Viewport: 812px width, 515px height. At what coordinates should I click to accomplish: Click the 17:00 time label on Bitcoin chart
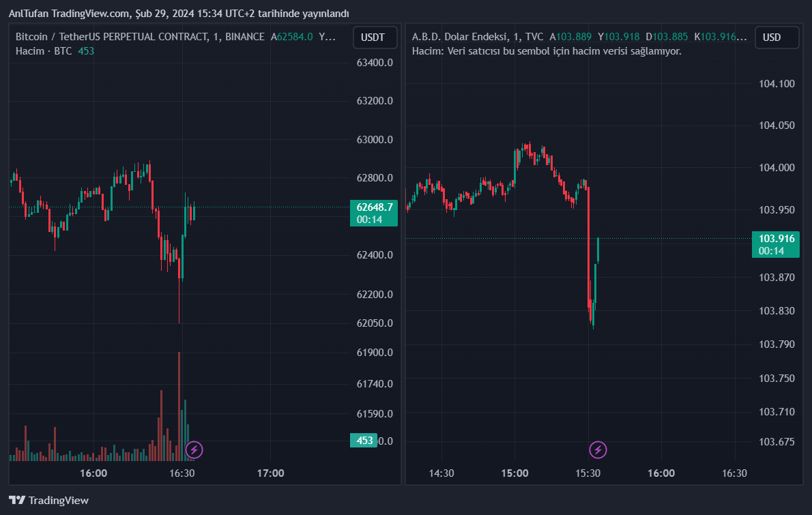(x=271, y=473)
